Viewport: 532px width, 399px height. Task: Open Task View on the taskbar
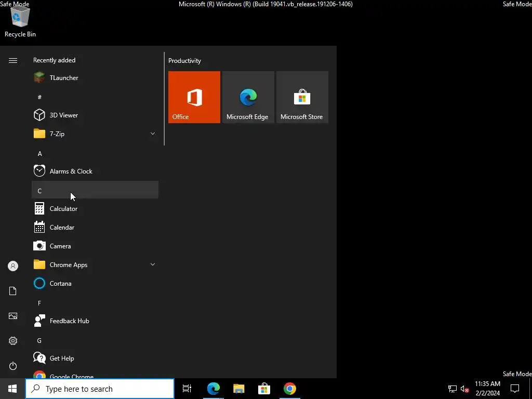[x=187, y=389]
